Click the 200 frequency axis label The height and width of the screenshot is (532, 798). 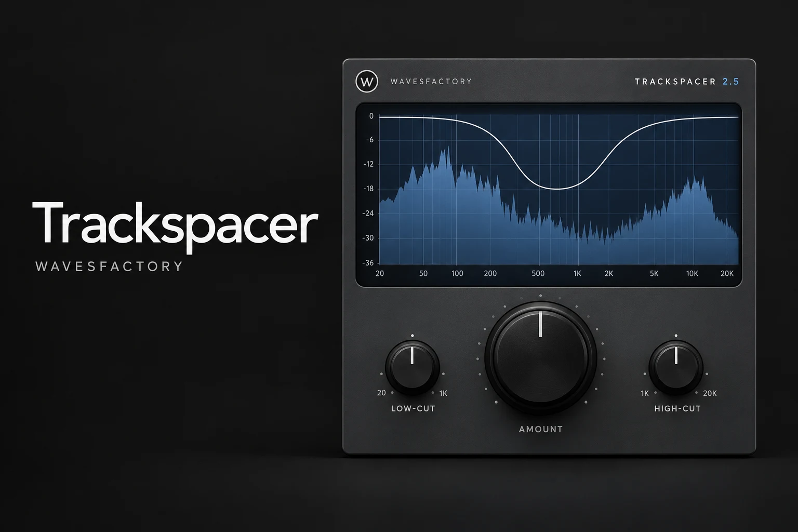click(x=490, y=273)
